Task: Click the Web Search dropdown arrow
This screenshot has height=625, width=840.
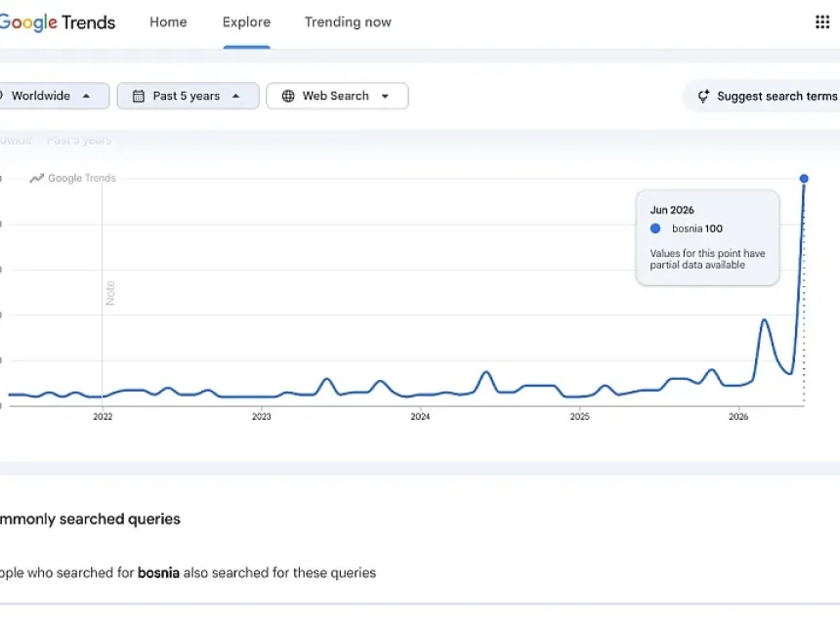Action: click(385, 97)
